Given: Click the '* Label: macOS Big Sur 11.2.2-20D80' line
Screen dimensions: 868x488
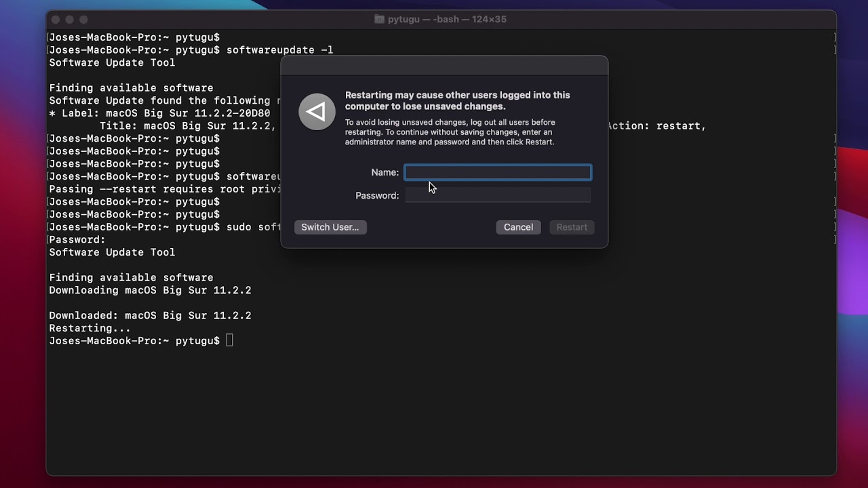Looking at the screenshot, I should click(159, 113).
